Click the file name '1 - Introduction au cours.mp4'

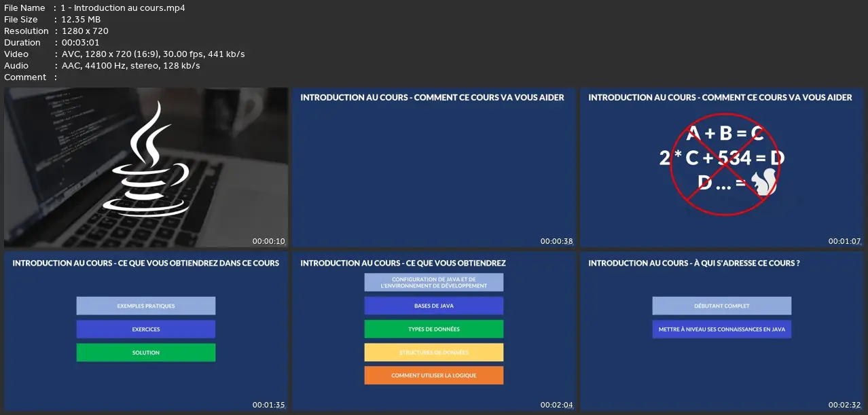tap(123, 8)
